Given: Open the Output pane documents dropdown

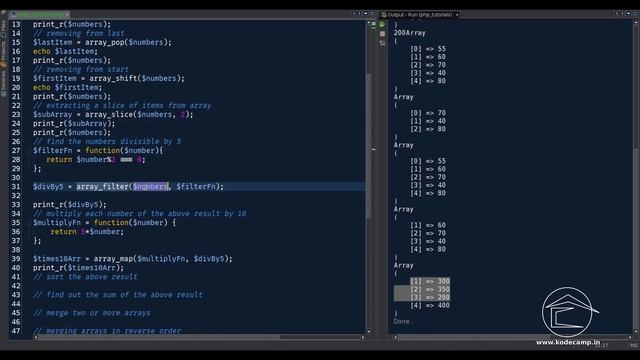Looking at the screenshot, I should (x=628, y=14).
